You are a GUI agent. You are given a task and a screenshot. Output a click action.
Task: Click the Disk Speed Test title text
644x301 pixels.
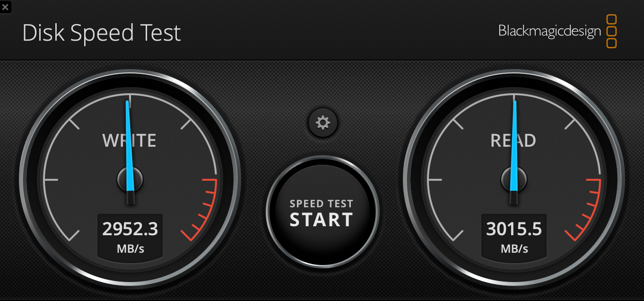point(102,33)
